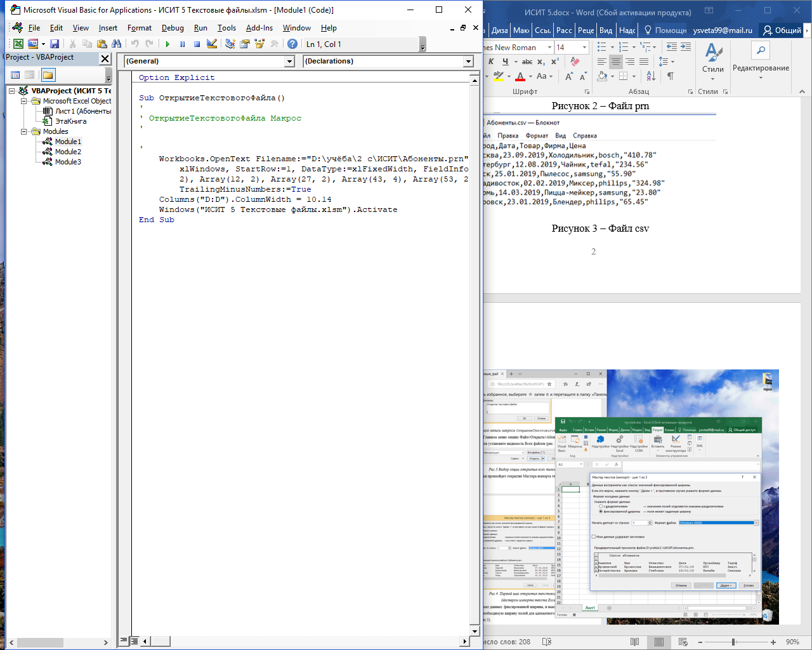
Task: Collapse the Modules folder in project tree
Action: 24,131
